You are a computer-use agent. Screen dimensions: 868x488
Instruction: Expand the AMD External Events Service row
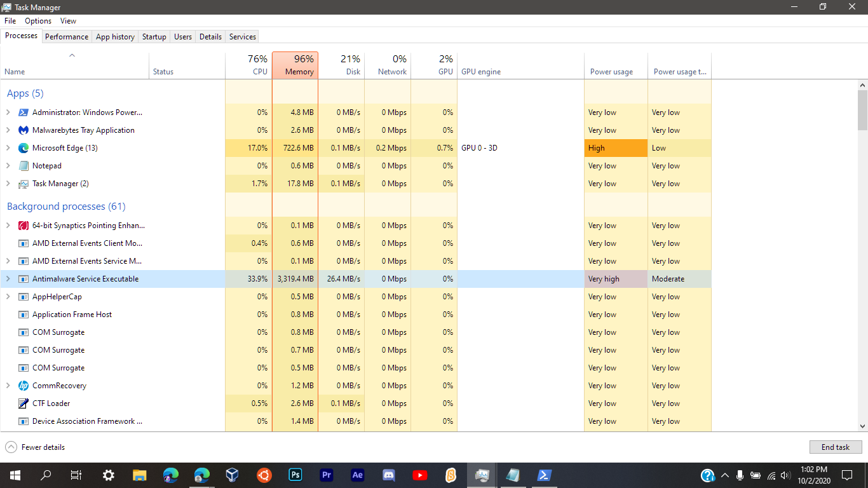click(8, 261)
